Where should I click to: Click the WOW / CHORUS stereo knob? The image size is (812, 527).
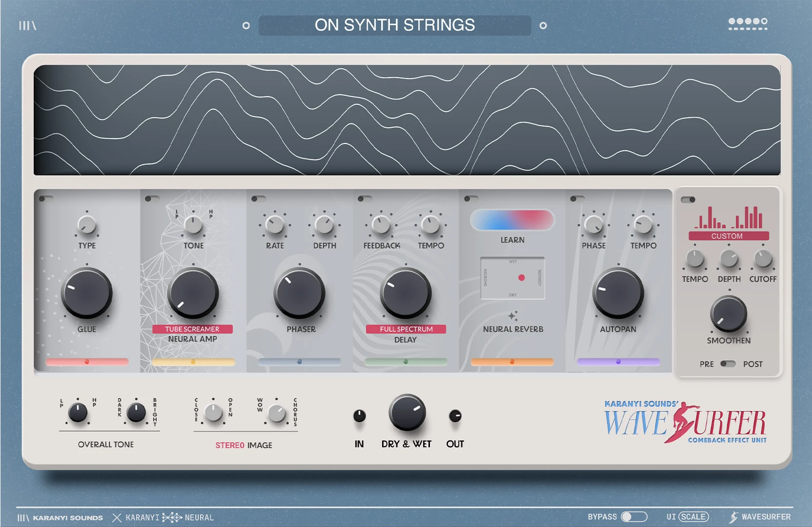point(277,413)
